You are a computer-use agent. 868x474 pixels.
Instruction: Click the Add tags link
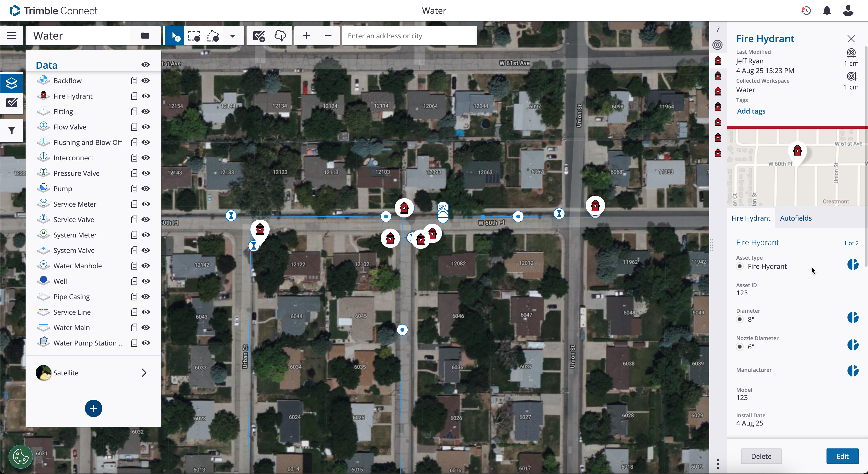751,111
